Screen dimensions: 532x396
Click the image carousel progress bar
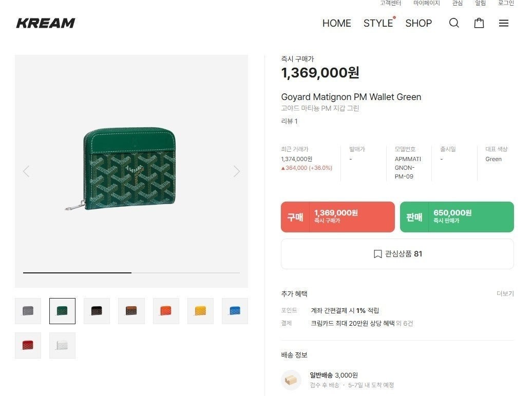coord(131,273)
